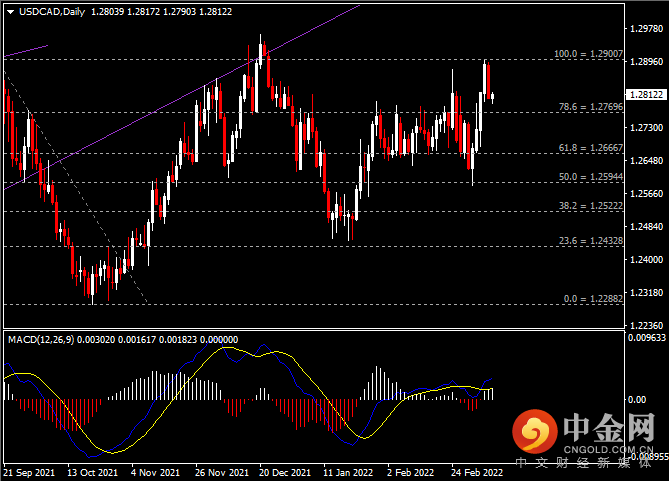Click the triangle arrow beside USDCAD,Daily
The image size is (669, 481).
pyautogui.click(x=10, y=12)
